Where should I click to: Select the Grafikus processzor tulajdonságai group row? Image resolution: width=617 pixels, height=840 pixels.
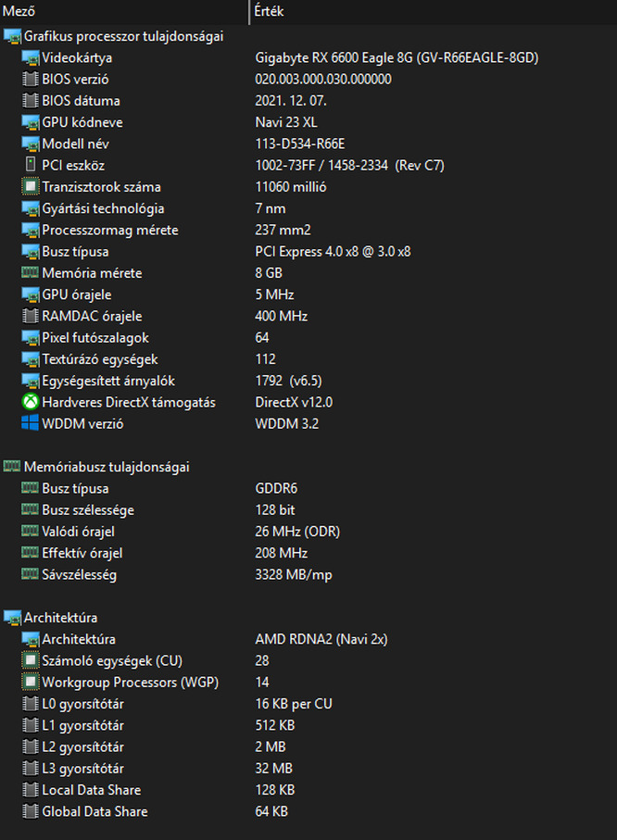123,36
